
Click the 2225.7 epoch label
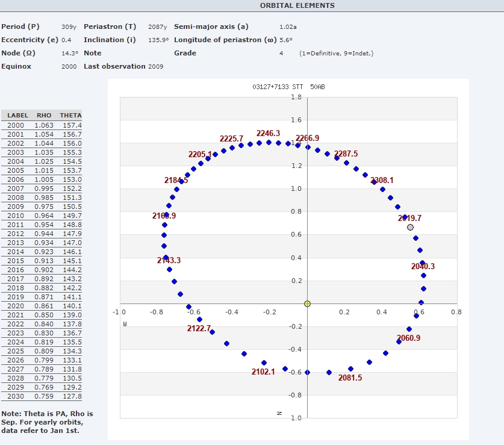tap(231, 138)
